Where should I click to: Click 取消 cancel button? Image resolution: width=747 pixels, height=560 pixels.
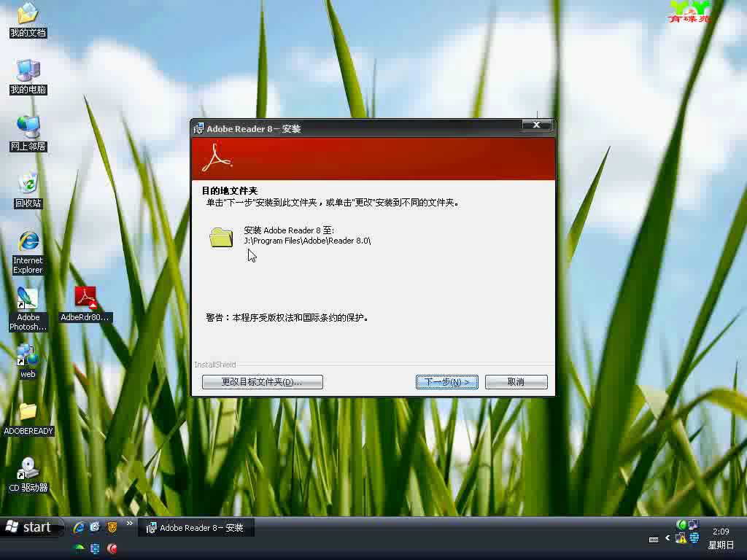516,382
